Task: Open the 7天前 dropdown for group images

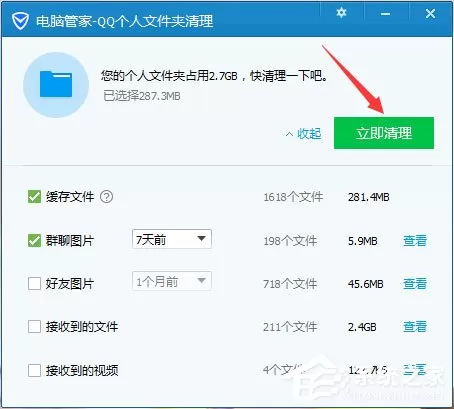Action: point(172,239)
